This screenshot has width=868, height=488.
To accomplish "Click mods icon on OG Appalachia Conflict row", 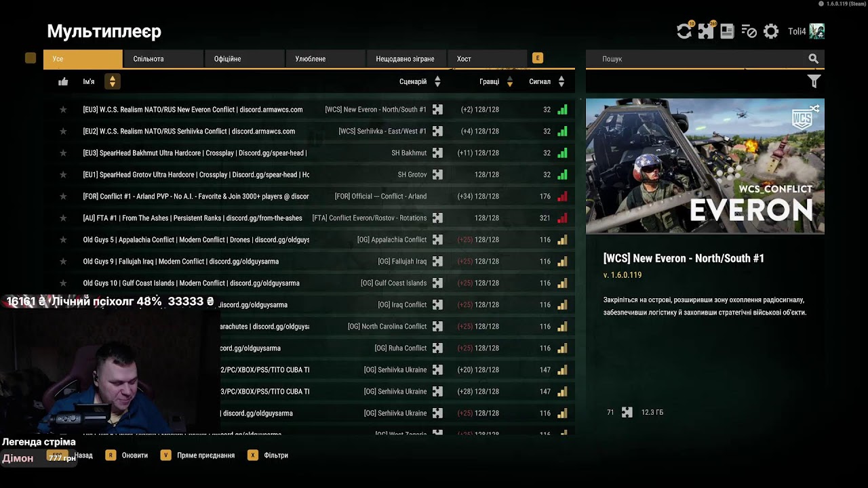I will [x=437, y=240].
